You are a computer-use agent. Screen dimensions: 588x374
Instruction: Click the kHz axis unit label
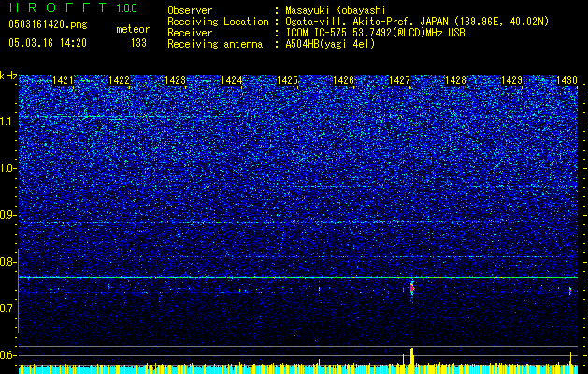[x=8, y=76]
